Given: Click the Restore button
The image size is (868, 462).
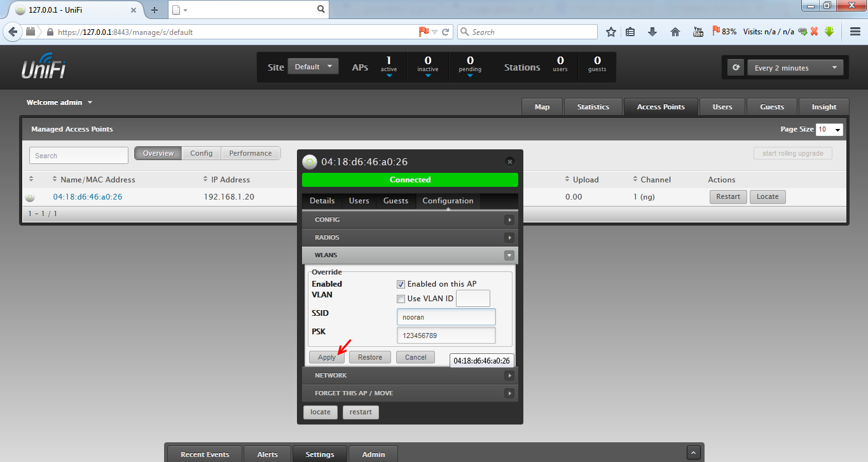Looking at the screenshot, I should (370, 357).
